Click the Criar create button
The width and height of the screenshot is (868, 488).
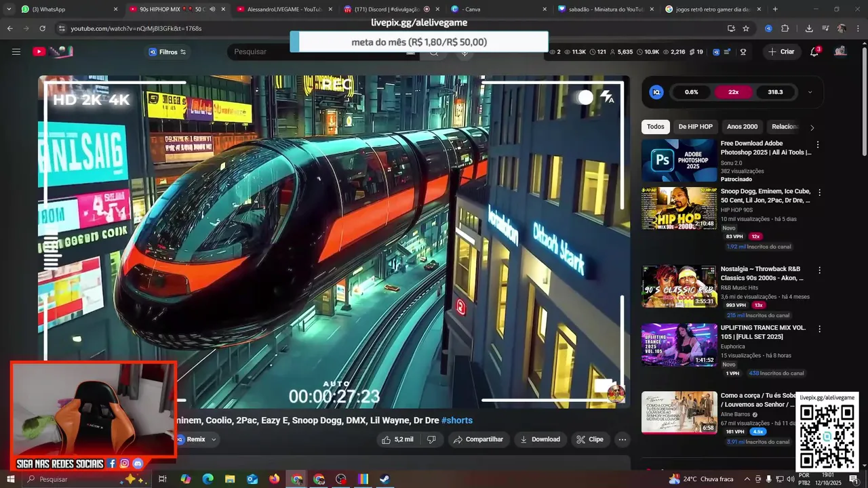pyautogui.click(x=781, y=52)
